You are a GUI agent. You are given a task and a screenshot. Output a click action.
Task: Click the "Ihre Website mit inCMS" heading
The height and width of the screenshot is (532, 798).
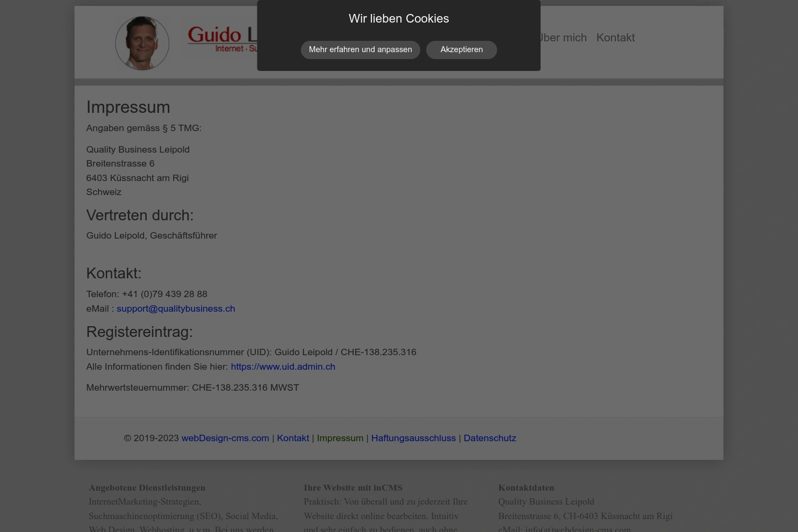point(353,487)
